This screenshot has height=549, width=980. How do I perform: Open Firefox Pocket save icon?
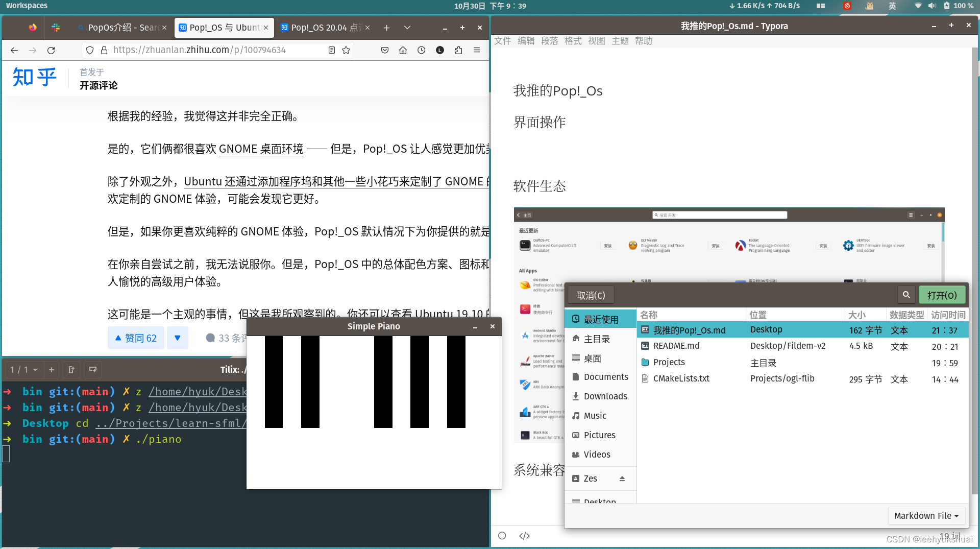click(385, 50)
